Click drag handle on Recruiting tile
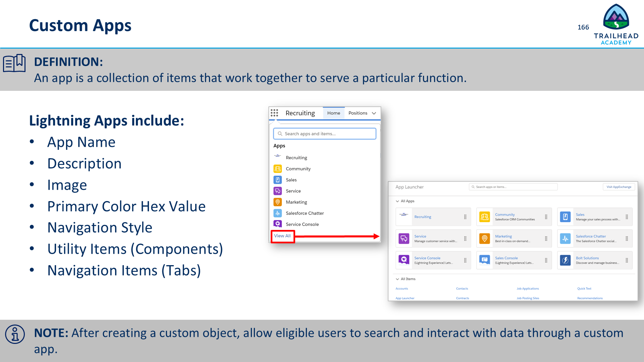 [x=465, y=217]
